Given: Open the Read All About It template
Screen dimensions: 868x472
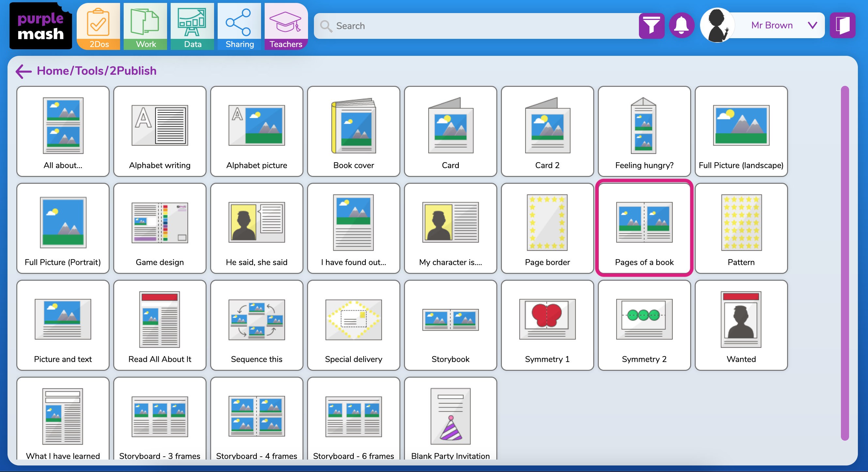Looking at the screenshot, I should pyautogui.click(x=160, y=325).
